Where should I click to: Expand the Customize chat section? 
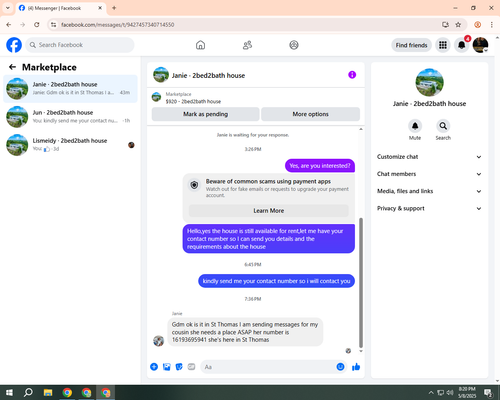[x=429, y=157]
